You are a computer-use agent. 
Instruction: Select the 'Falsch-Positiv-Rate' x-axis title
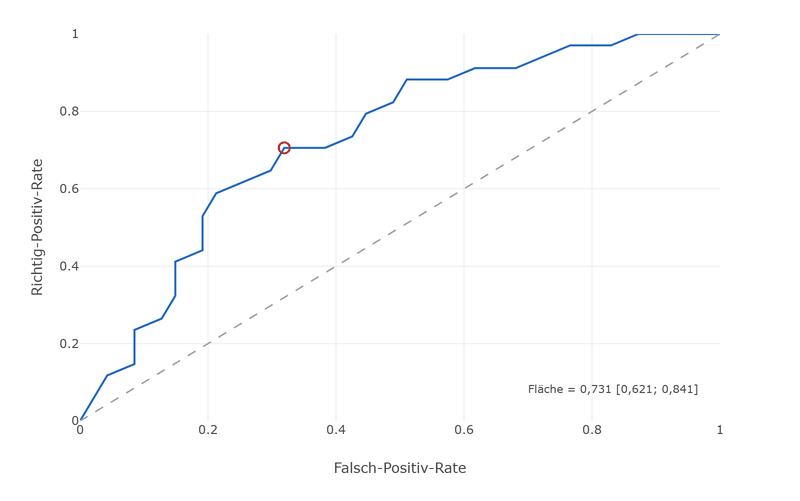[x=400, y=468]
